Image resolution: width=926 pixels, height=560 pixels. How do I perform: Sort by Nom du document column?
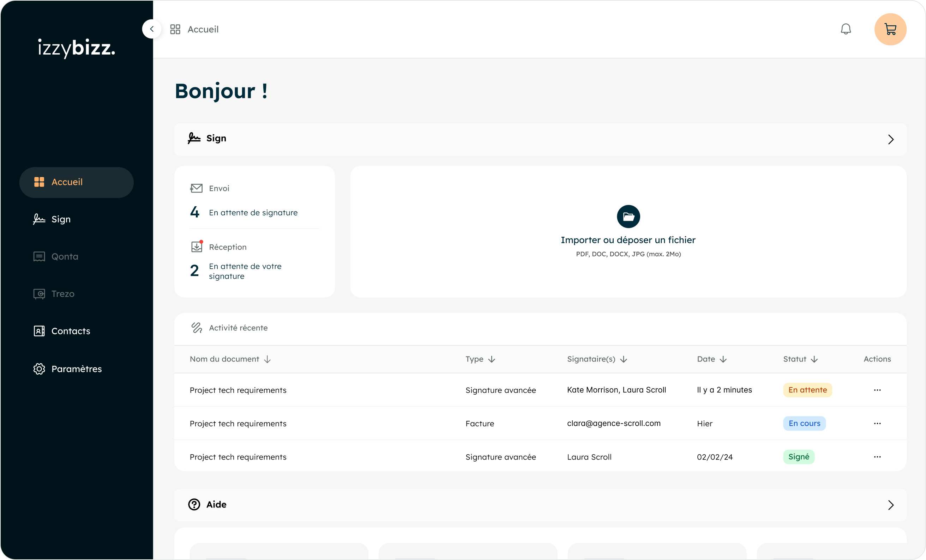(230, 359)
